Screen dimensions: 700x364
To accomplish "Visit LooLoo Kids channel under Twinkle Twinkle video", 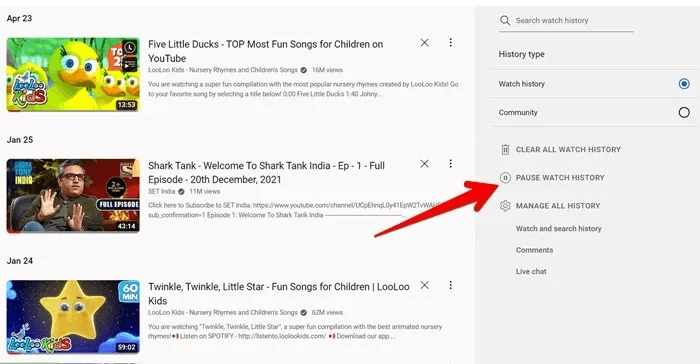I will (223, 313).
